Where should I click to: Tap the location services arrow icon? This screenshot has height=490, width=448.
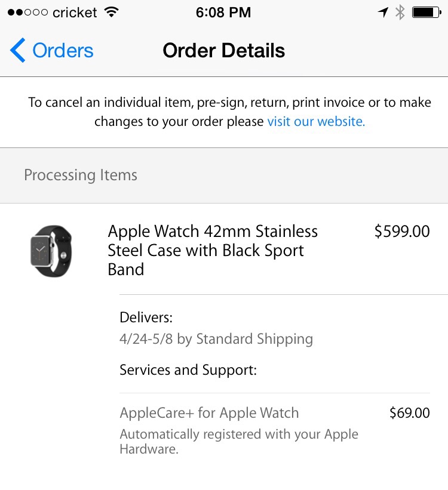(383, 12)
